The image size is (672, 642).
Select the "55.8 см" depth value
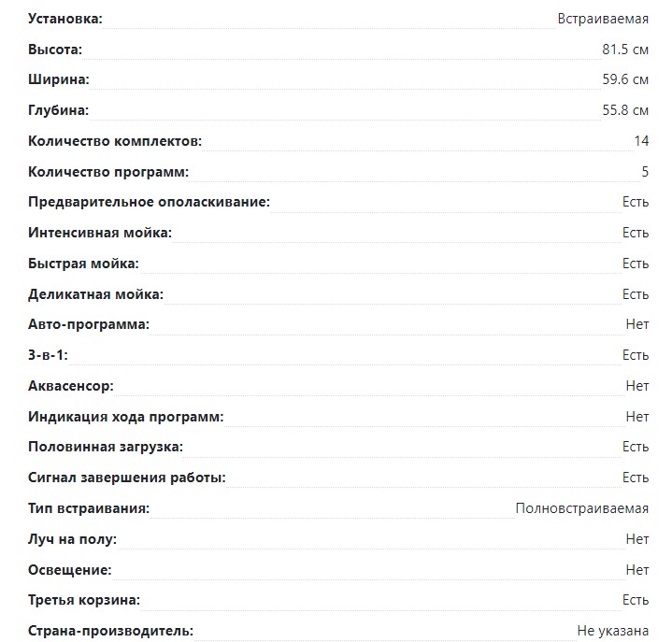(x=625, y=110)
